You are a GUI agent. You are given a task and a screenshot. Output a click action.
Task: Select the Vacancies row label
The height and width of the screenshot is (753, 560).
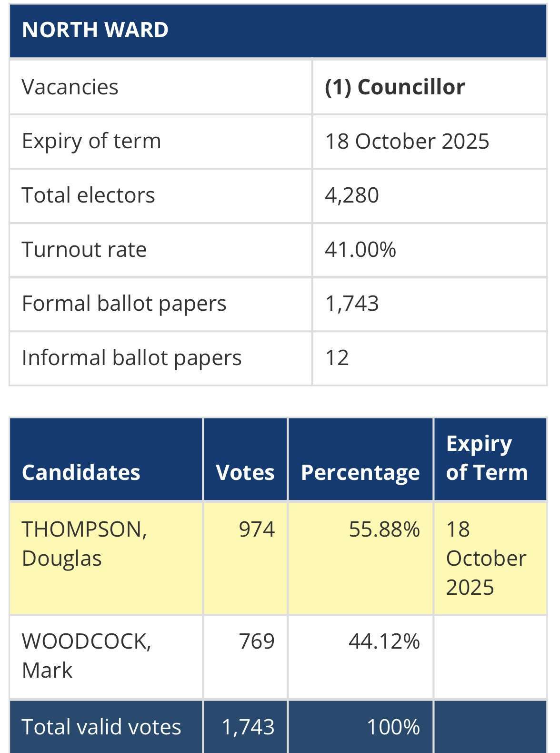(70, 87)
